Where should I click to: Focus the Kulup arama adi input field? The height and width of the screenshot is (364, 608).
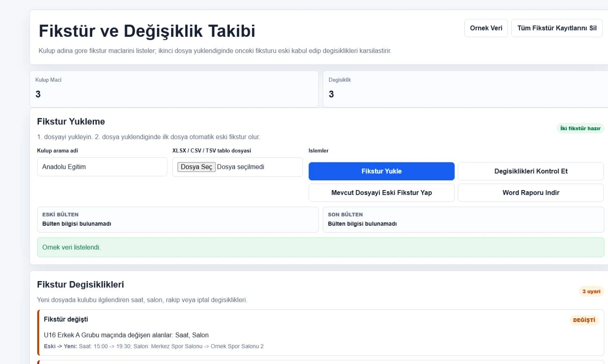click(102, 167)
